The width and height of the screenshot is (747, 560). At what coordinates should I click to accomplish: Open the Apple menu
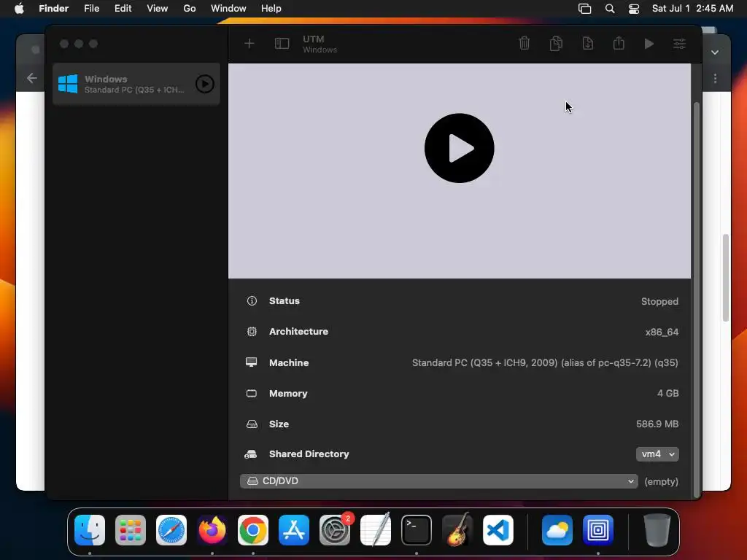click(x=19, y=8)
